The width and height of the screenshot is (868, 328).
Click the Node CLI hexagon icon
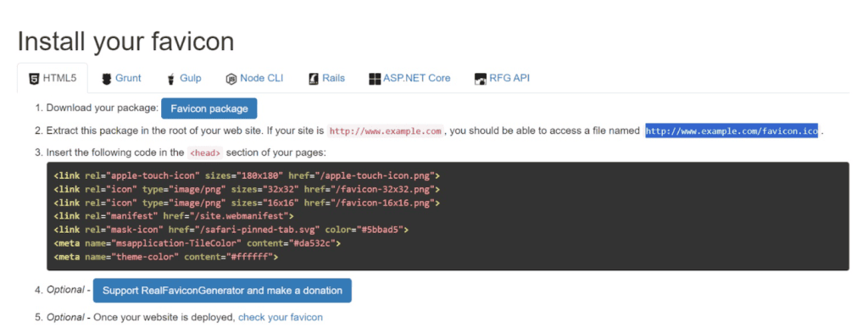coord(231,79)
